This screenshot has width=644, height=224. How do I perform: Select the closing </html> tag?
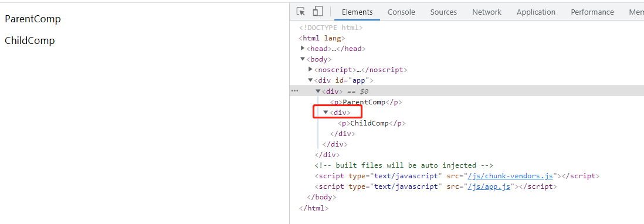click(314, 208)
